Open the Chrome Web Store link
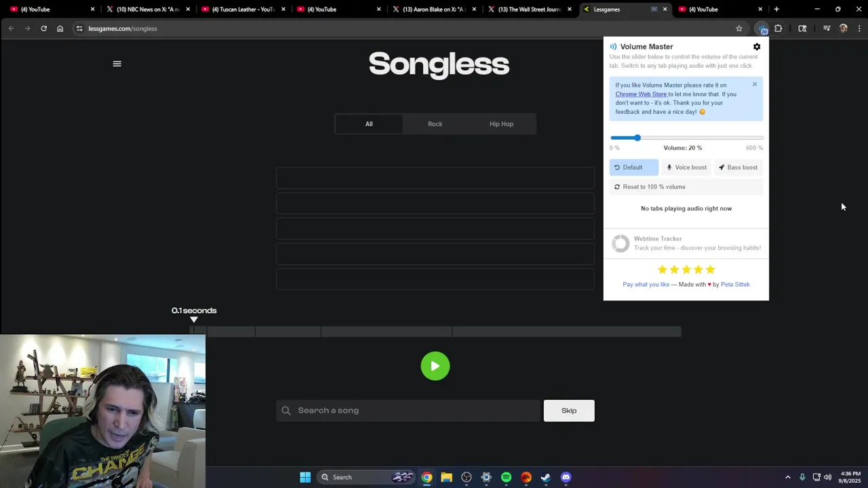This screenshot has width=868, height=488. tap(641, 94)
